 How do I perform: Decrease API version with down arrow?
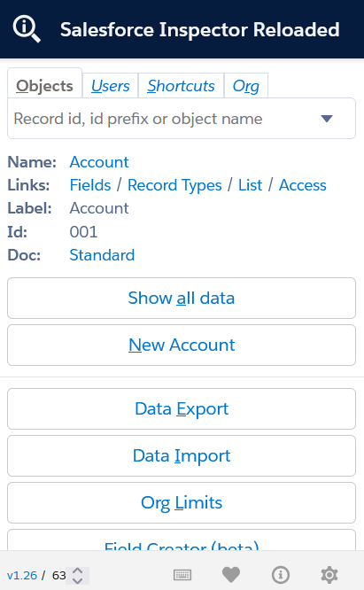pyautogui.click(x=77, y=580)
